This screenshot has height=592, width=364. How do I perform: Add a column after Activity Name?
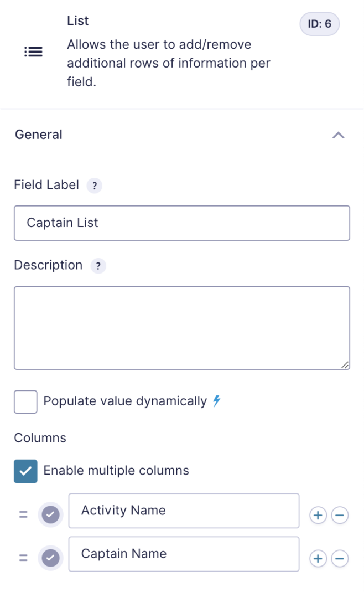tap(318, 515)
